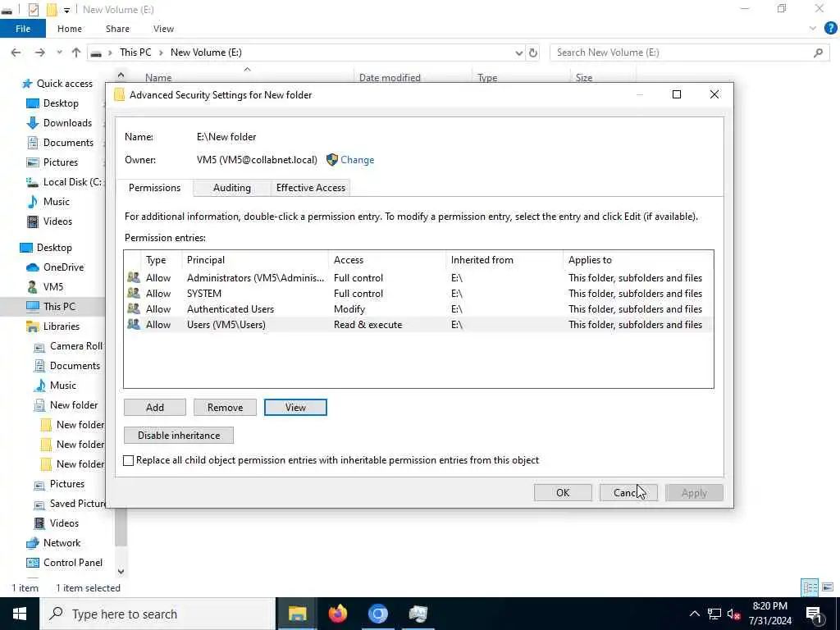This screenshot has height=630, width=840.
Task: Open the View ribbon tab
Action: [163, 29]
